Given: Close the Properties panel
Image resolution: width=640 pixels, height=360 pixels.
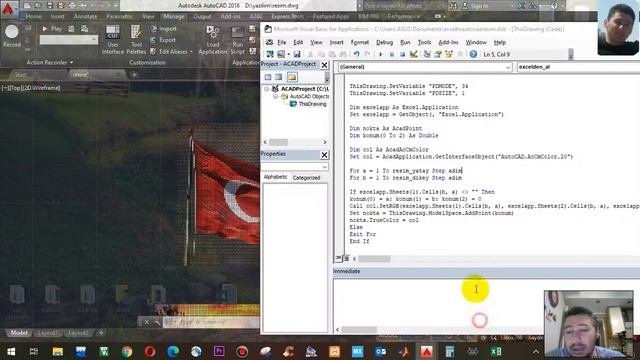Looking at the screenshot, I should pos(324,155).
